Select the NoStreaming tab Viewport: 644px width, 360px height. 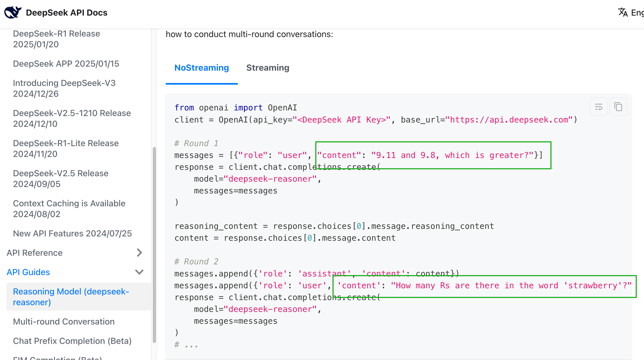(x=201, y=68)
